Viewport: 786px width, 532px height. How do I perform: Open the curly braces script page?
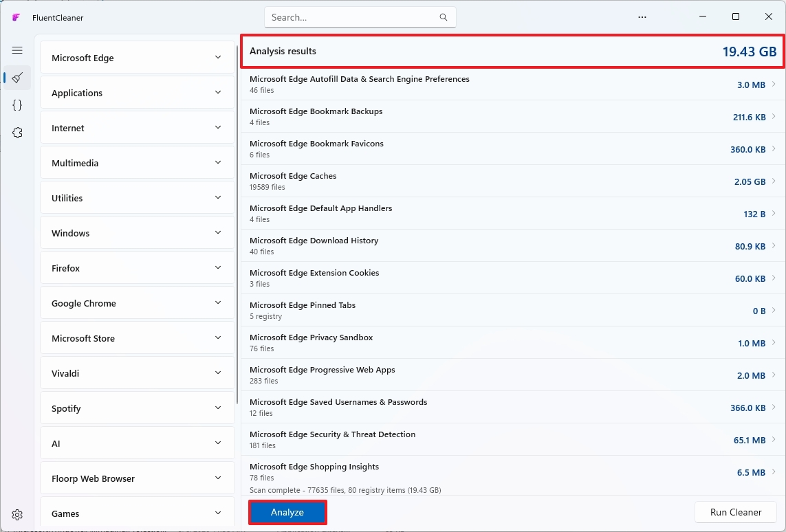[17, 105]
